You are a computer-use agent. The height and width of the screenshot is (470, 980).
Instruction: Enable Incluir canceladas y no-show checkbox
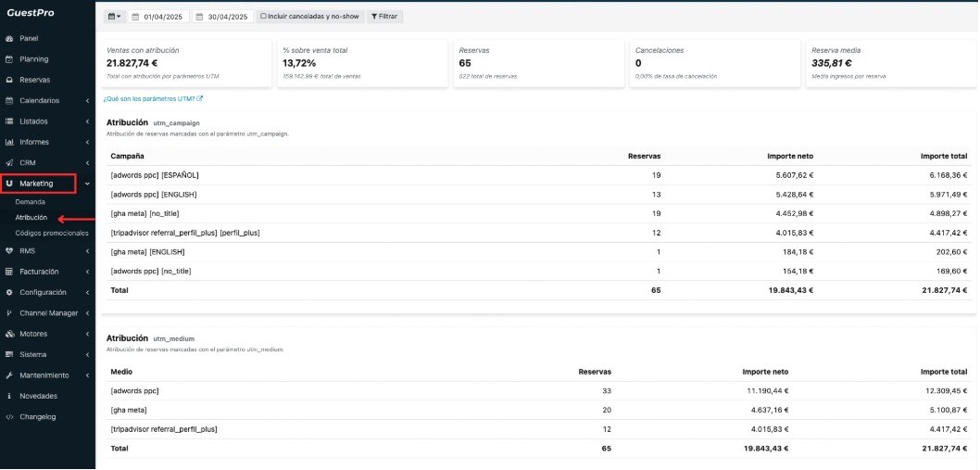(263, 17)
